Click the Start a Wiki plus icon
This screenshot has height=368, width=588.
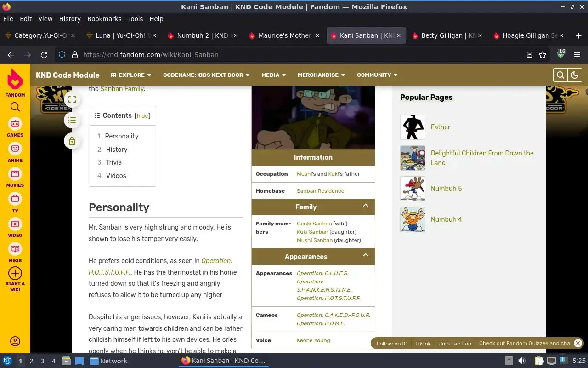pyautogui.click(x=15, y=273)
